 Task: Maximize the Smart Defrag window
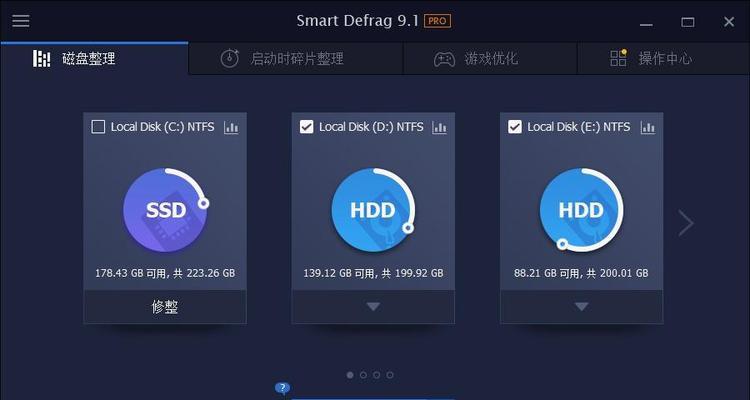point(688,22)
